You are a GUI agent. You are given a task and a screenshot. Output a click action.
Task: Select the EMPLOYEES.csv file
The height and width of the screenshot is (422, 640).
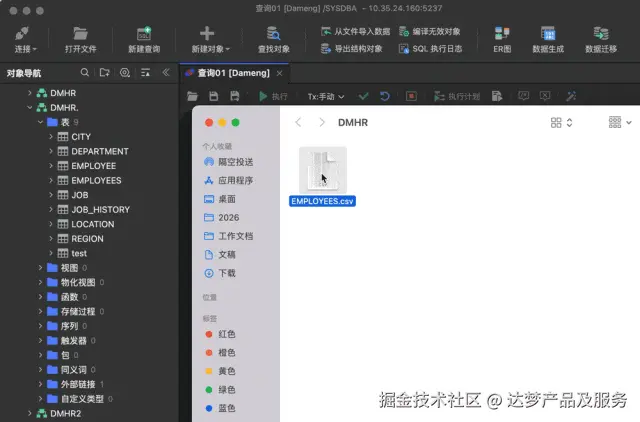[322, 176]
